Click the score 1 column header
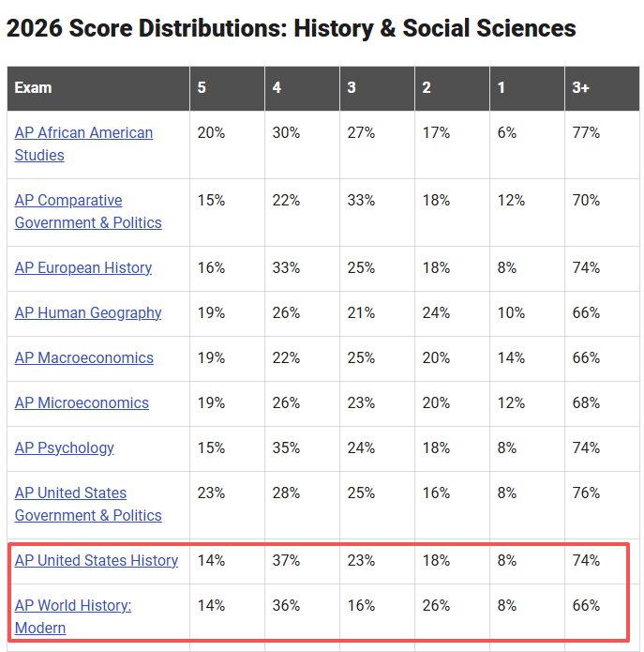This screenshot has height=652, width=644. [527, 88]
